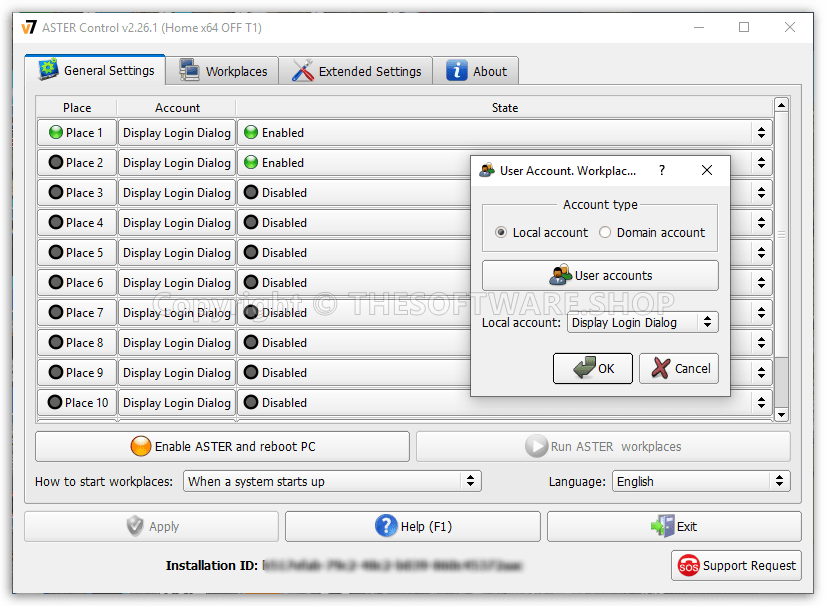Viewport: 826px width, 606px height.
Task: Click the Place column header
Action: click(77, 107)
